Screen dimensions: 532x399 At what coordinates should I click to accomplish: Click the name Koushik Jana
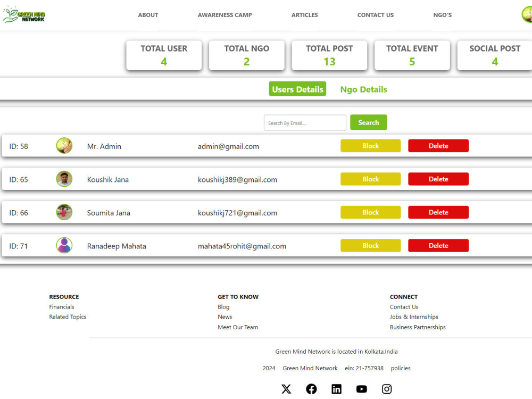108,179
